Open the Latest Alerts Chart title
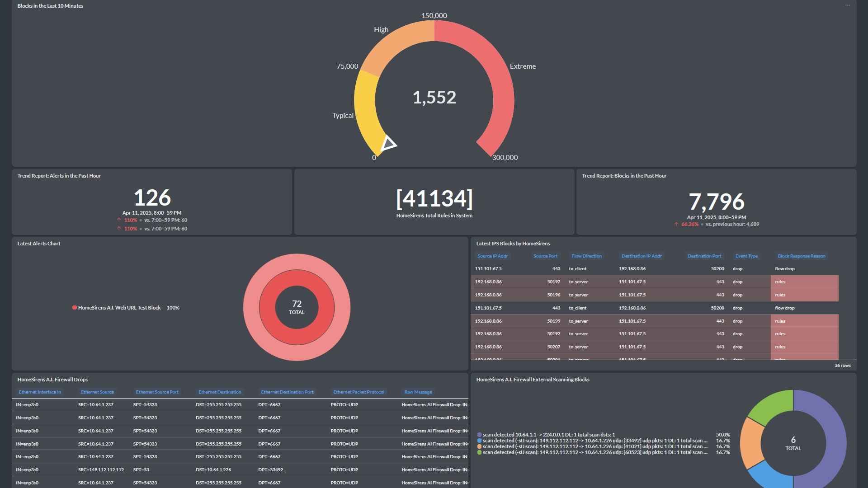 pos(39,244)
